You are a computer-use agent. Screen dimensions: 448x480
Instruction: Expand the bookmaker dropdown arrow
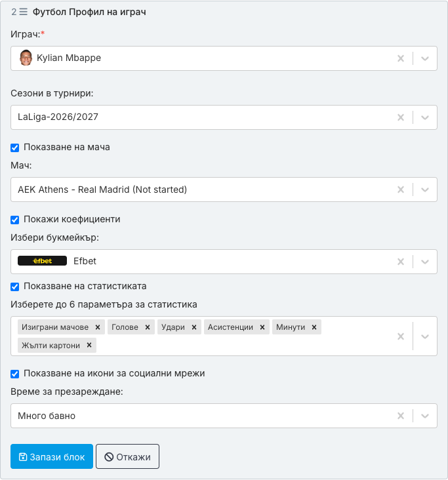425,262
